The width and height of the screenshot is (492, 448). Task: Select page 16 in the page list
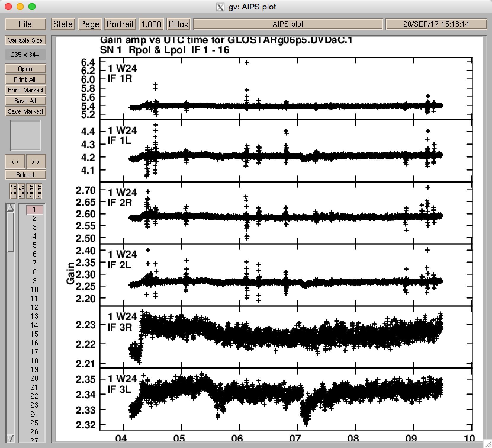pos(35,343)
